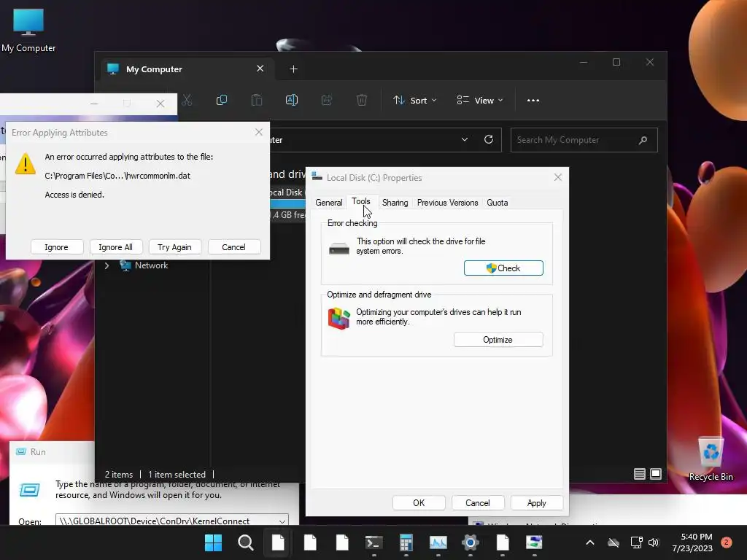Switch to the Quota tab
Screen dimensions: 747x560
[x=497, y=203]
